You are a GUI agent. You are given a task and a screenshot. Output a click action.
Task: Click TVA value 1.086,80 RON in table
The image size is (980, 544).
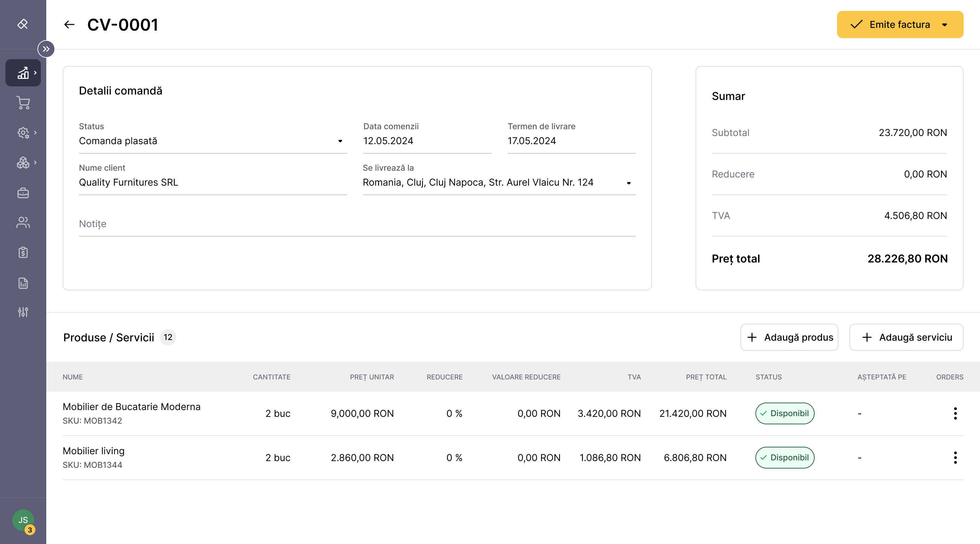coord(610,458)
